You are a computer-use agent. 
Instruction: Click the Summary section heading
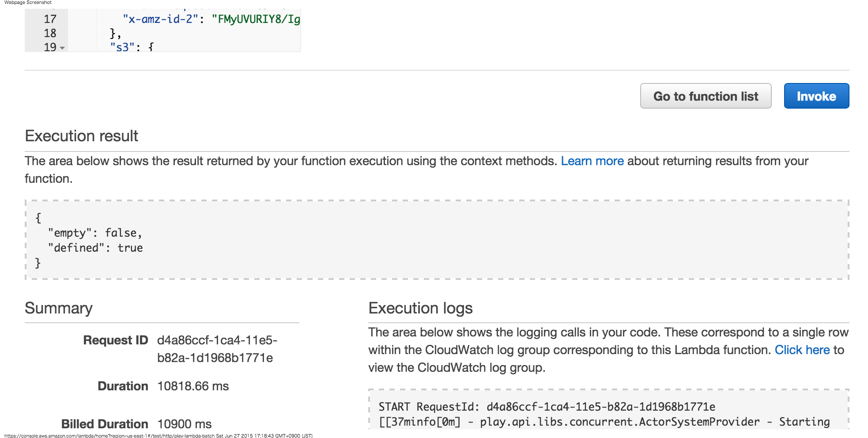59,308
